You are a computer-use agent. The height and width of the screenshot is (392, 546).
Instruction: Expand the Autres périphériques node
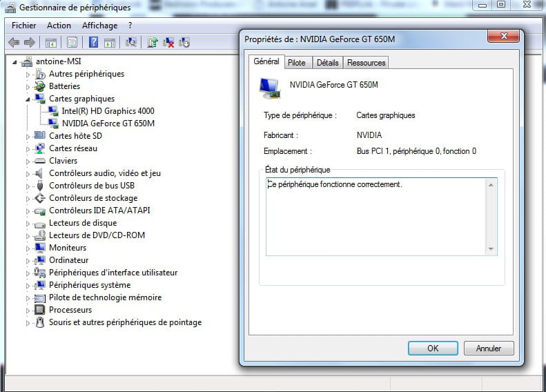click(28, 75)
